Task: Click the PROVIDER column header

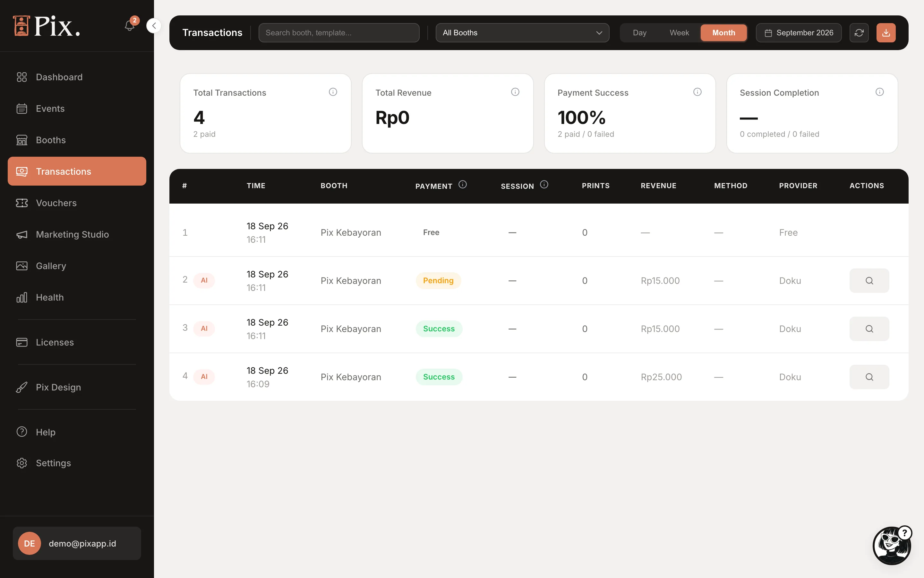Action: click(x=798, y=186)
